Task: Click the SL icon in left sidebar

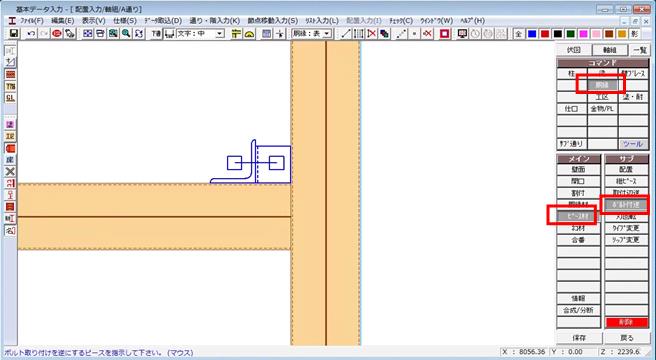Action: click(x=10, y=98)
